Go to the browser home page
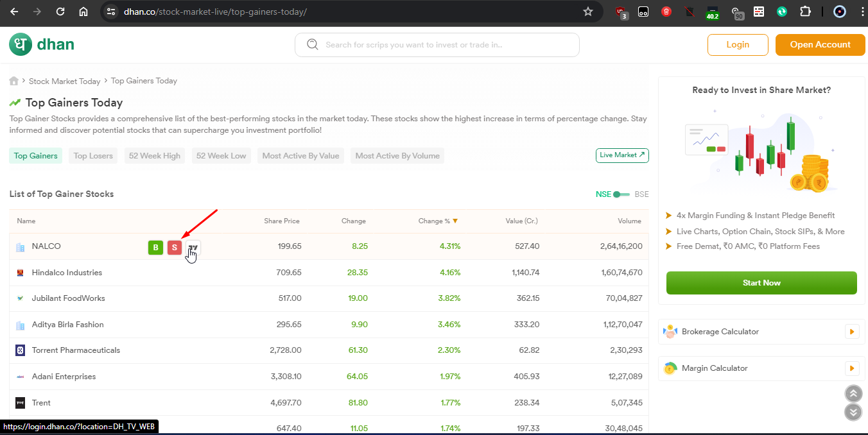868x435 pixels. tap(83, 12)
